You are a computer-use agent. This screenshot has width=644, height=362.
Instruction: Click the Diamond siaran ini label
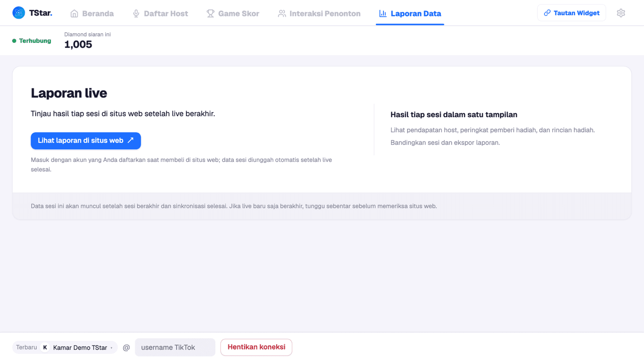tap(88, 35)
